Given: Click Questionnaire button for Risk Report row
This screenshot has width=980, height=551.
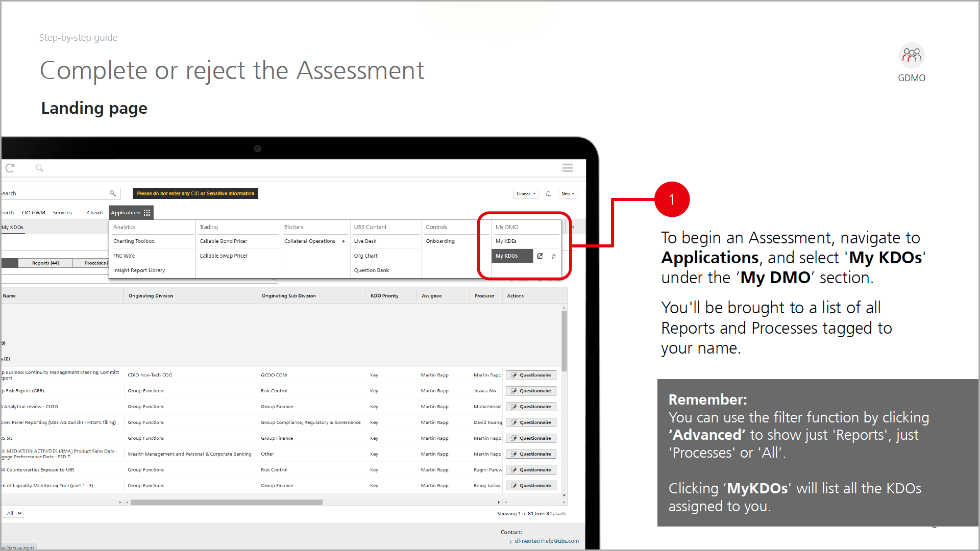Looking at the screenshot, I should (x=531, y=391).
